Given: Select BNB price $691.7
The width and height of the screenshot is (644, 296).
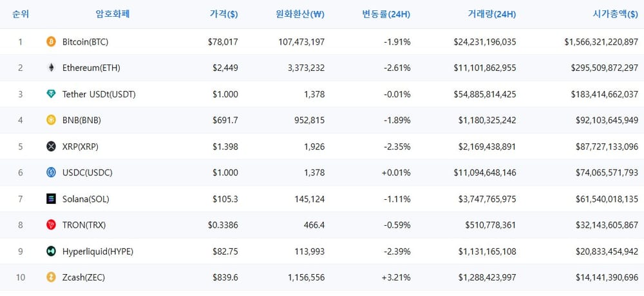Looking at the screenshot, I should (225, 121).
